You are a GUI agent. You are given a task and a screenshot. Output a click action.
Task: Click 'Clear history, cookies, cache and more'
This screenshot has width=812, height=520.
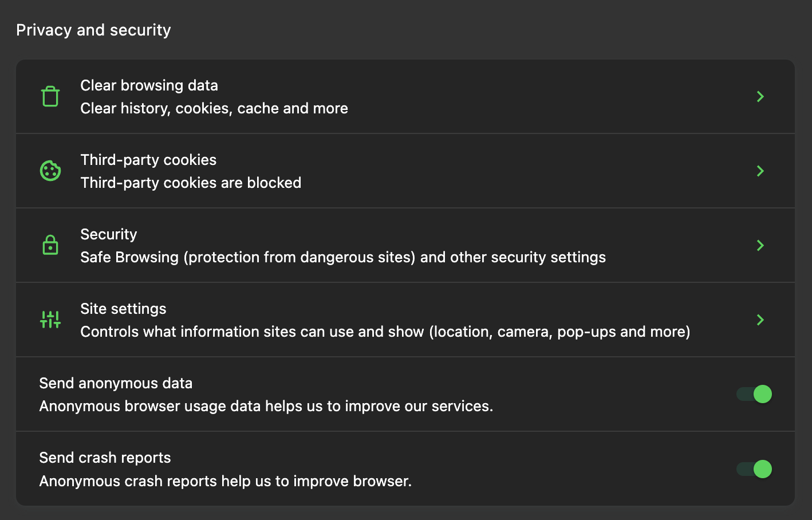pos(214,108)
